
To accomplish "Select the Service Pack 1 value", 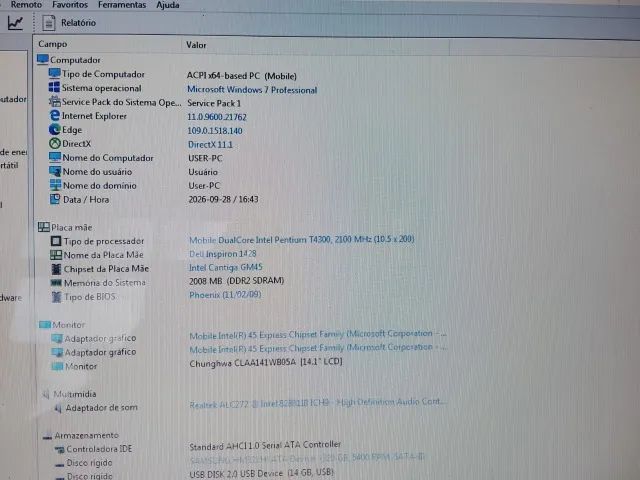I will (214, 103).
